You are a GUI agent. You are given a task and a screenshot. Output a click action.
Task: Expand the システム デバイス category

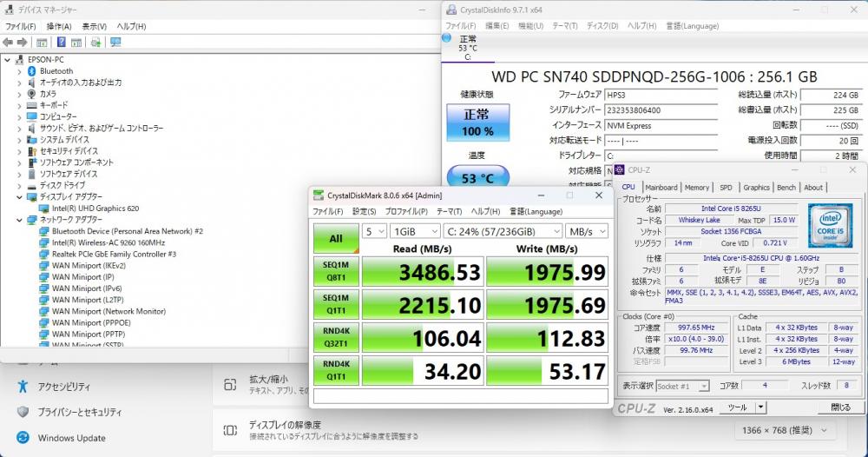[x=19, y=140]
